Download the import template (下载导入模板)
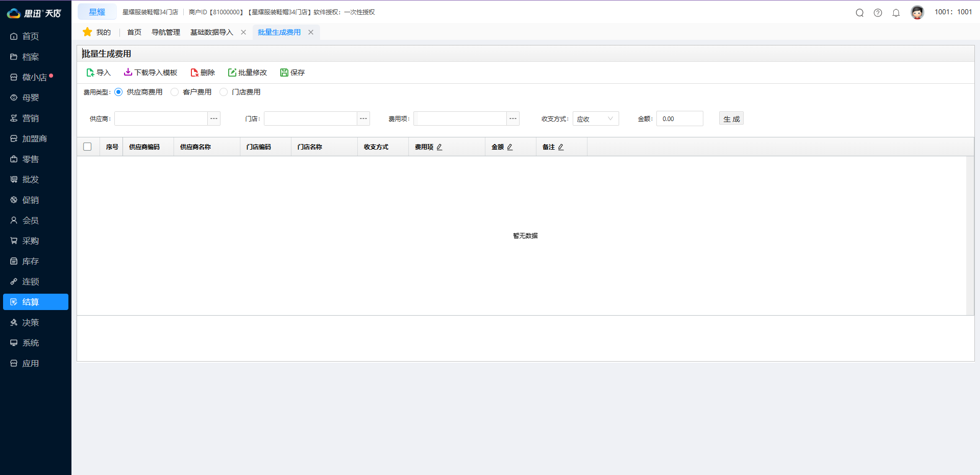The image size is (980, 475). 128,73
